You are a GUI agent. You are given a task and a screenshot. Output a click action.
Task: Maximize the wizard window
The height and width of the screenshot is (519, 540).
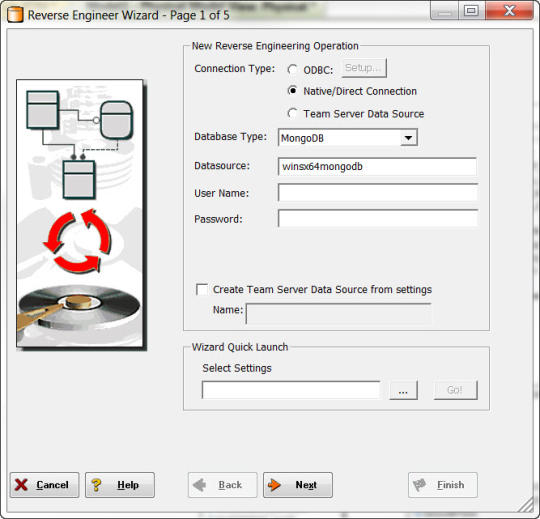(471, 11)
